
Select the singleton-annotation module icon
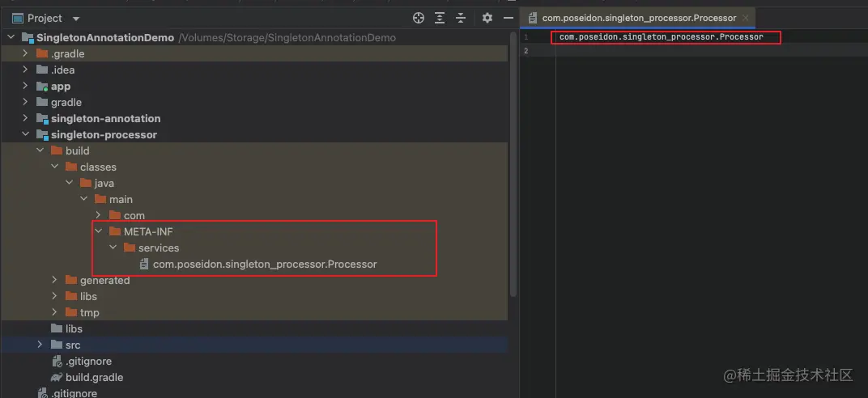(41, 118)
